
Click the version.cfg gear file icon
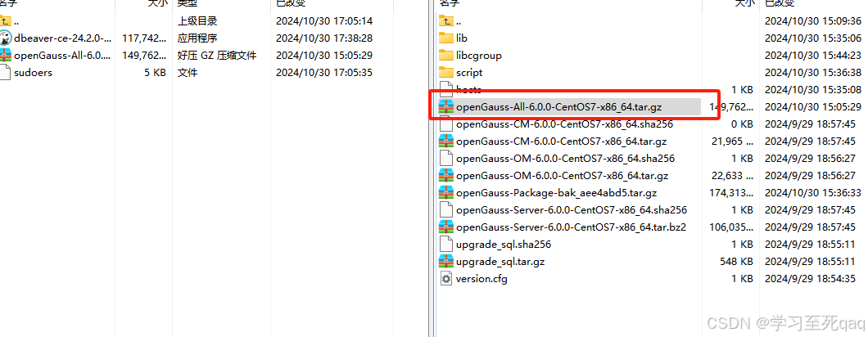point(445,278)
